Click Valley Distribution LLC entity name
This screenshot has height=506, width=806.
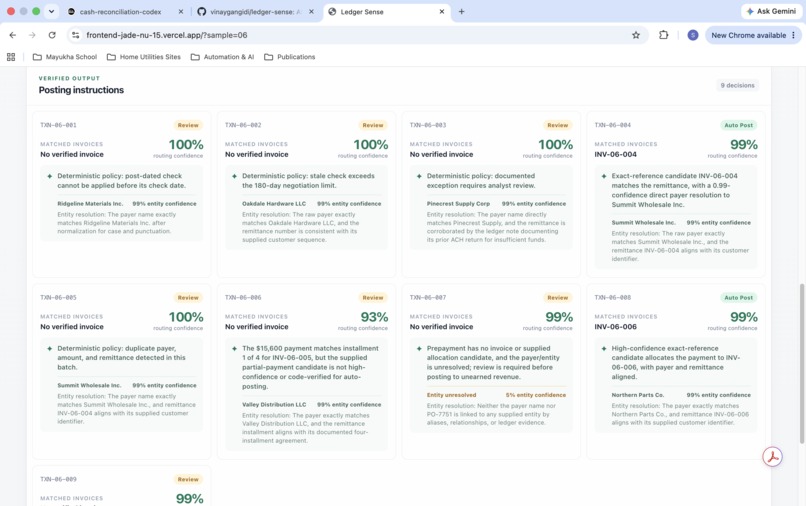coord(274,405)
